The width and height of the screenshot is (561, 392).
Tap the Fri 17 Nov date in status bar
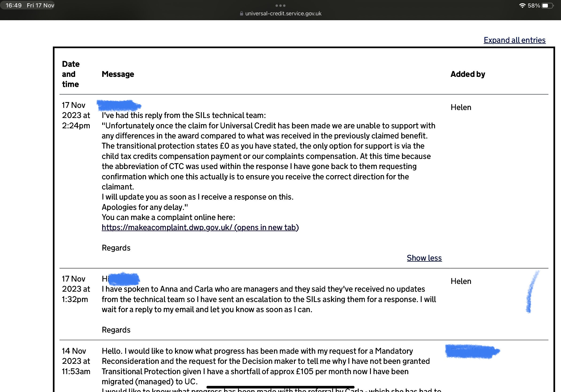pyautogui.click(x=40, y=5)
